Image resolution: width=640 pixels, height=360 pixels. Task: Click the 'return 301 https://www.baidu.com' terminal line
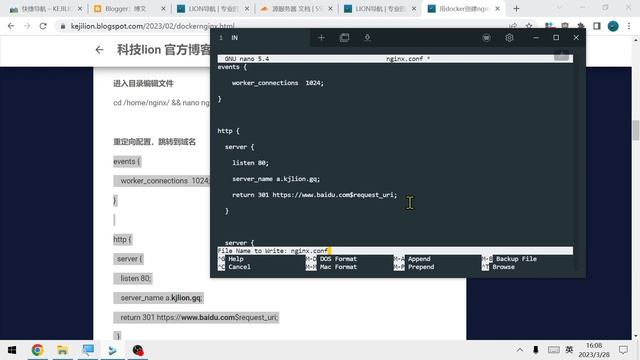click(x=314, y=195)
